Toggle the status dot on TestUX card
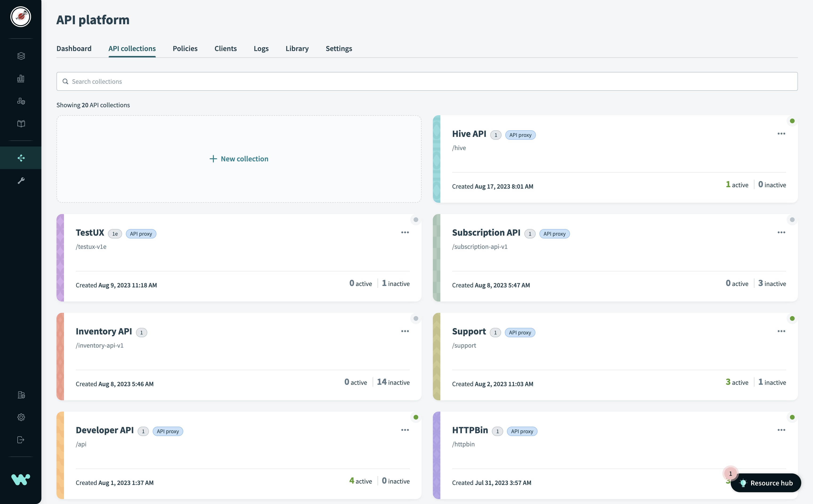813x504 pixels. [x=416, y=220]
